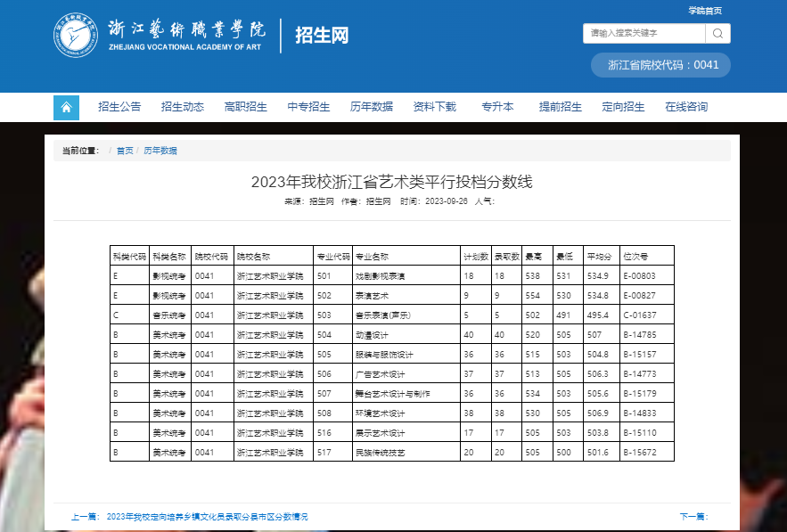Click the 招生网 site title
787x532 pixels.
click(x=322, y=36)
